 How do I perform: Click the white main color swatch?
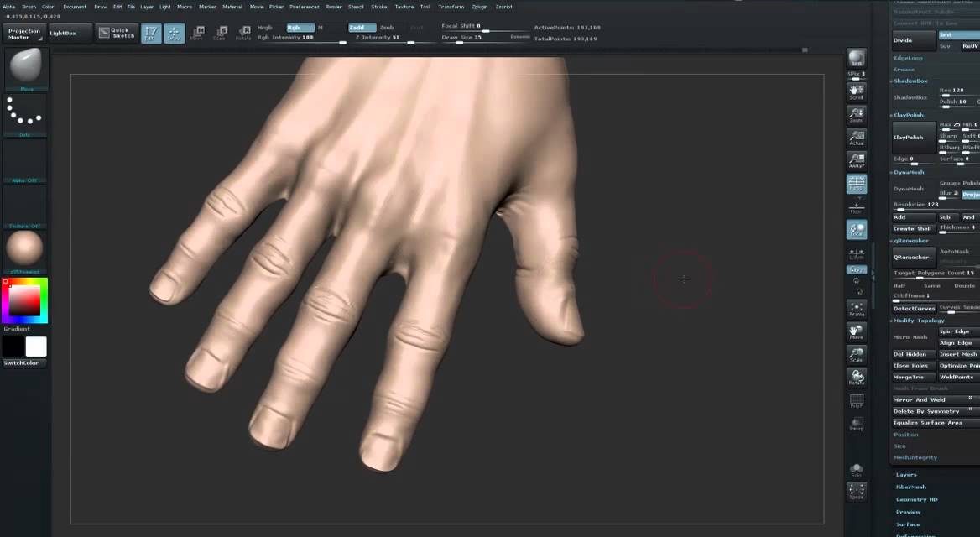click(x=35, y=347)
